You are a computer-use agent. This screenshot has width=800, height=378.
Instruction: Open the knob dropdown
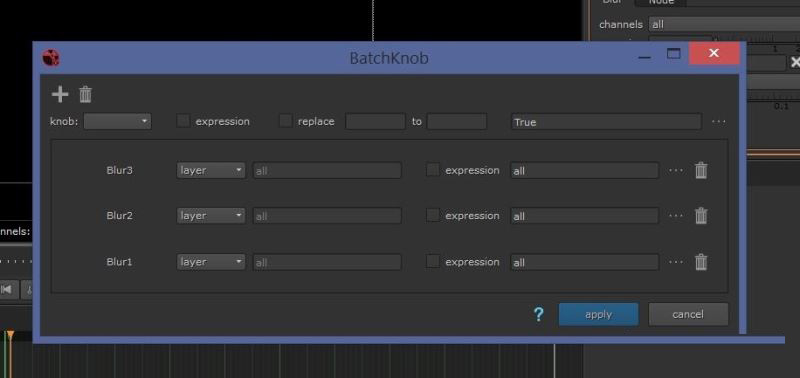click(117, 121)
